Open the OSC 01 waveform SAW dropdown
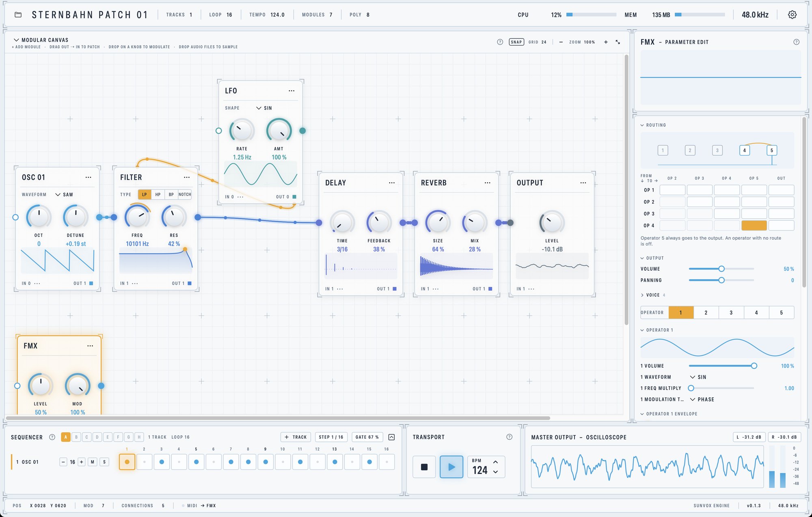The height and width of the screenshot is (517, 812). [x=64, y=194]
